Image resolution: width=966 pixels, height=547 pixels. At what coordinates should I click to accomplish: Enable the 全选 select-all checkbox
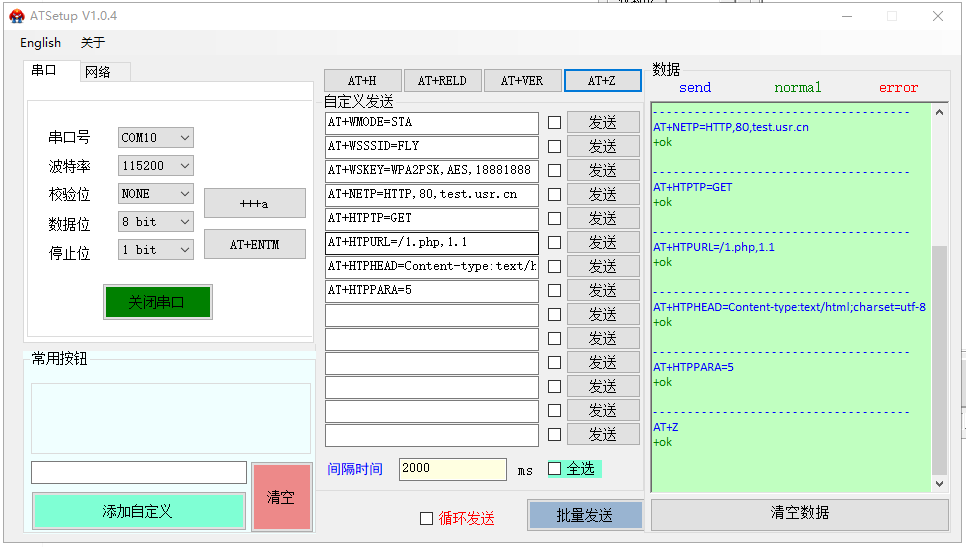(555, 469)
